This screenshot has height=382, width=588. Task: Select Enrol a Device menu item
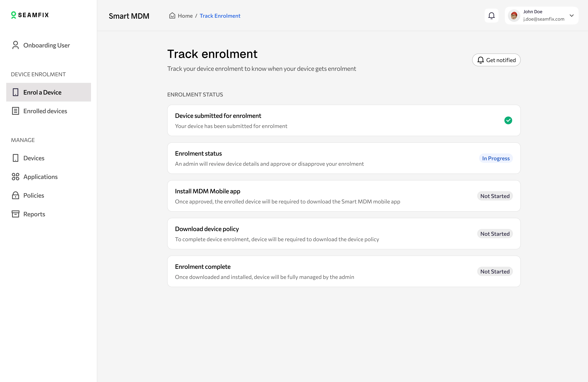coord(42,92)
